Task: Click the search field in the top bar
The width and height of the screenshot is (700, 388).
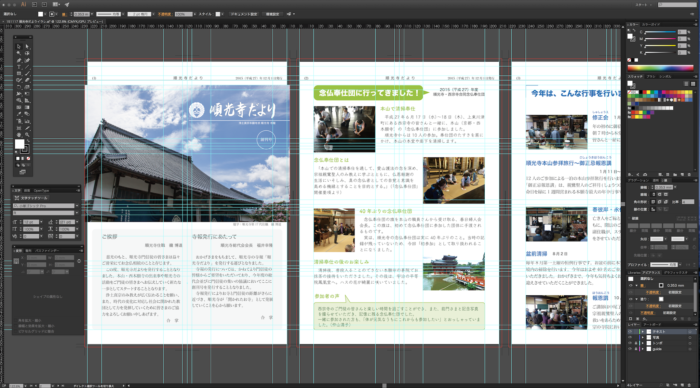Action: (677, 4)
